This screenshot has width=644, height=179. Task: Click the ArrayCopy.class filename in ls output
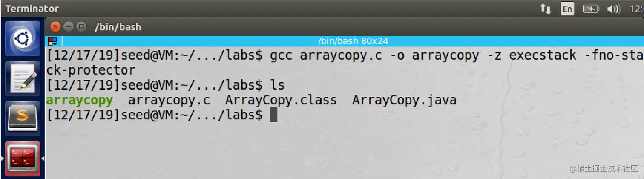281,101
